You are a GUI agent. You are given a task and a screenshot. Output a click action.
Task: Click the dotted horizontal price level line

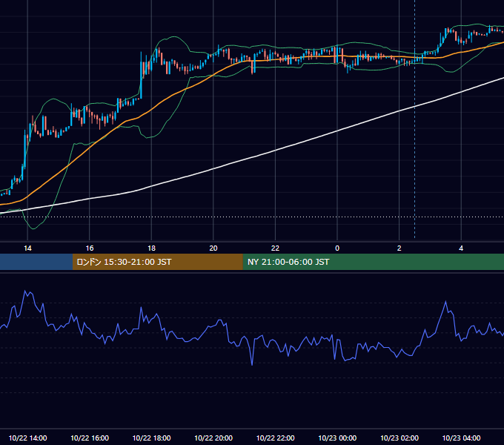coord(252,217)
